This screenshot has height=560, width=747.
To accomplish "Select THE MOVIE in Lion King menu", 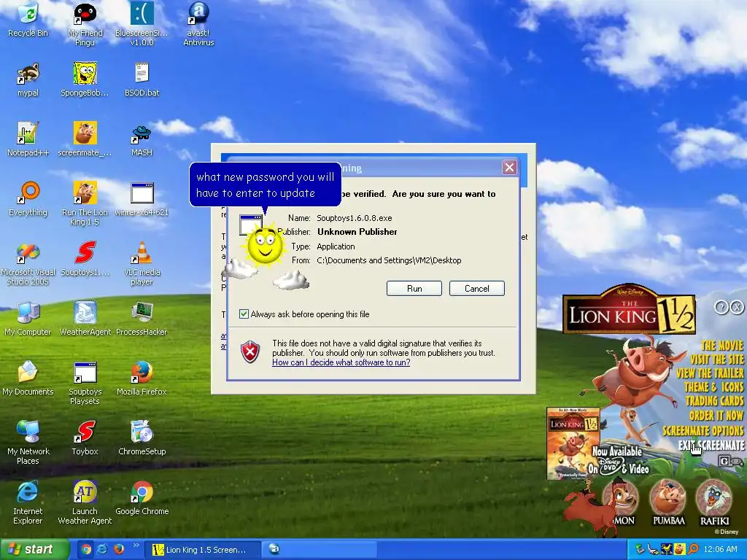I will click(721, 345).
